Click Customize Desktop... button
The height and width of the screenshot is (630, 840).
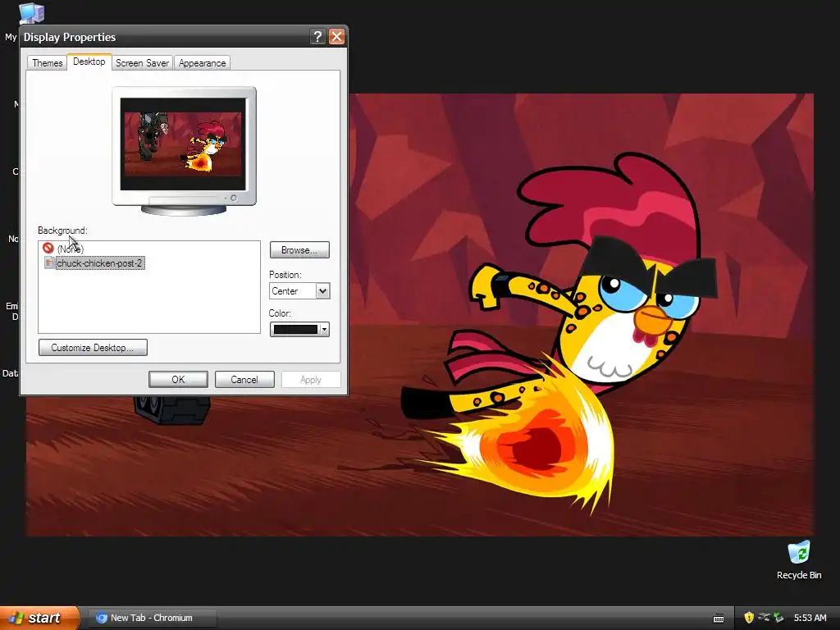(x=93, y=348)
